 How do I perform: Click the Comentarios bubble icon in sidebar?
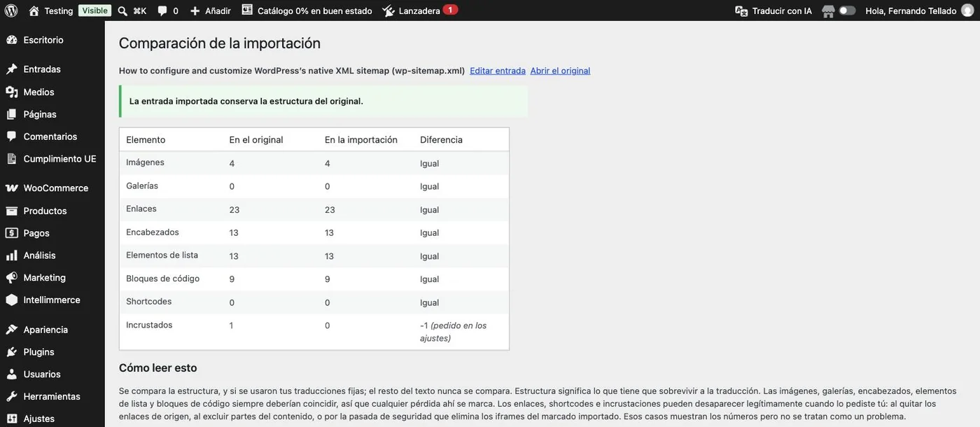tap(11, 136)
